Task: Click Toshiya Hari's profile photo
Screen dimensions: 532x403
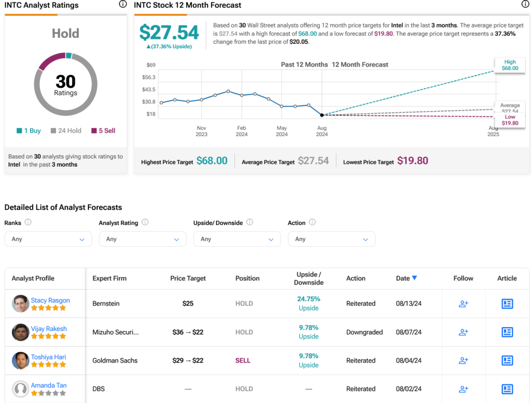Action: [x=20, y=360]
